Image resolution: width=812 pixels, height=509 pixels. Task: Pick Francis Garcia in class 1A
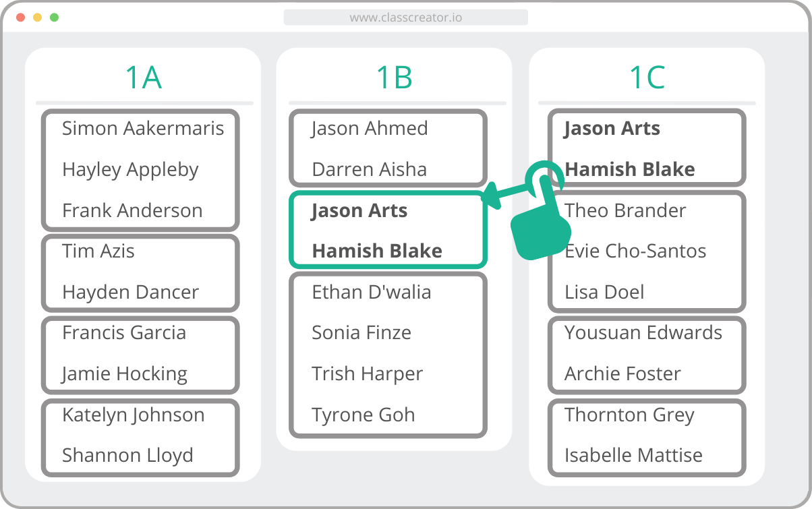124,332
